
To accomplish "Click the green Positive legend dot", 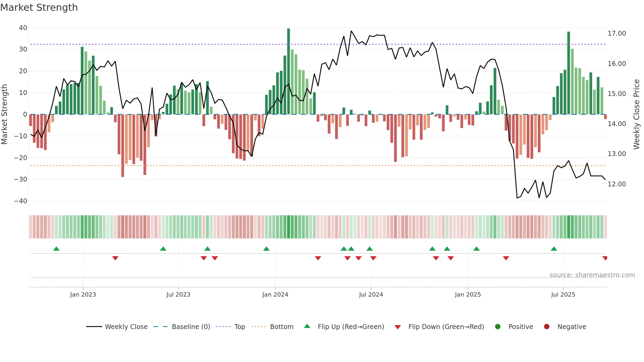I will point(498,327).
